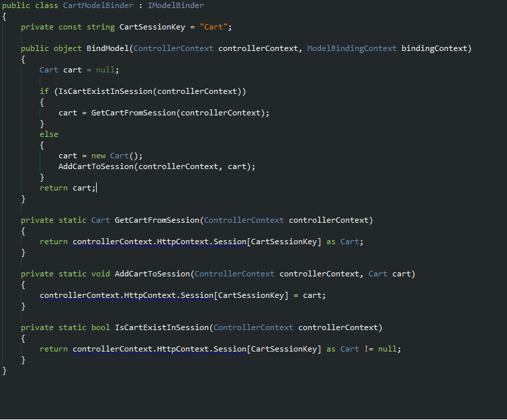The image size is (507, 420).
Task: Click the 'else' keyword
Action: coord(49,134)
